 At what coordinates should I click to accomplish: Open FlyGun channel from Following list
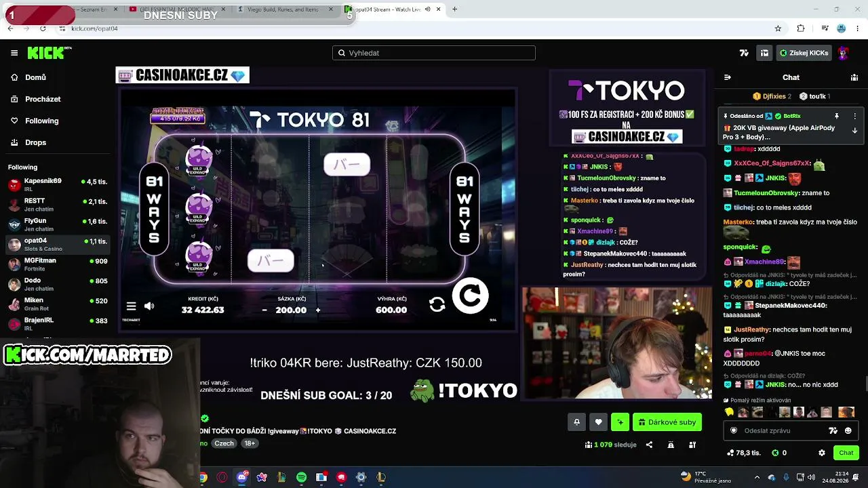pos(58,224)
